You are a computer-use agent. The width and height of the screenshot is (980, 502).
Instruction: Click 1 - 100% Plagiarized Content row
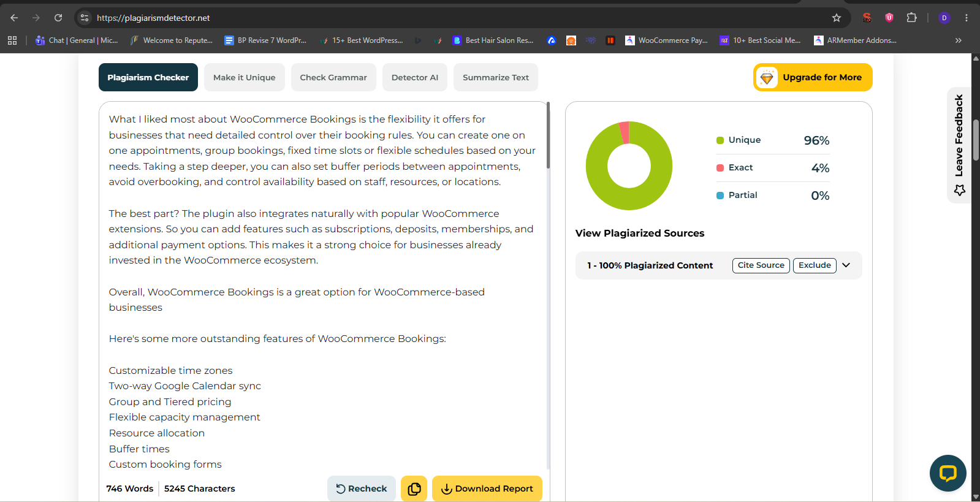[x=718, y=265]
